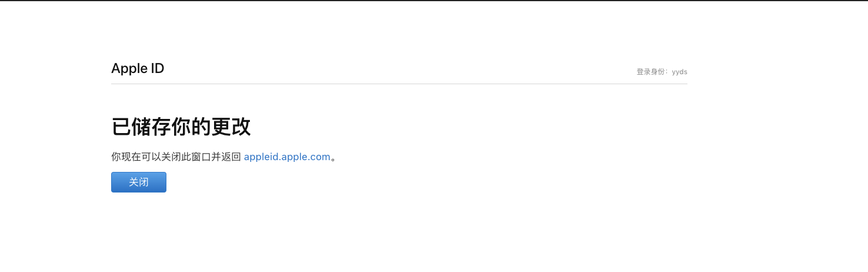This screenshot has height=272, width=868.
Task: Select the yyds username text
Action: (x=680, y=72)
